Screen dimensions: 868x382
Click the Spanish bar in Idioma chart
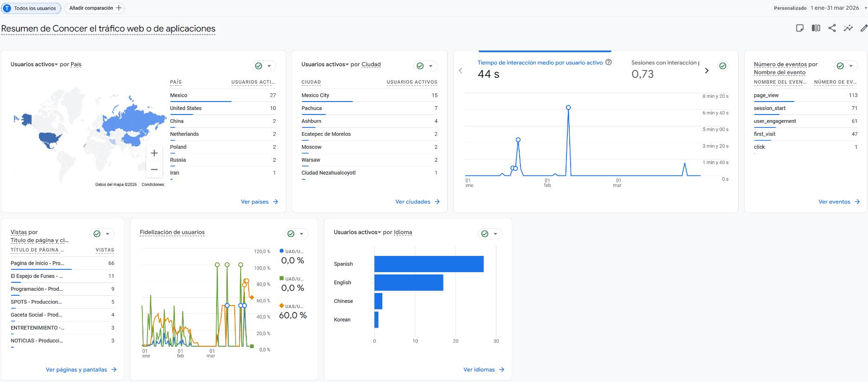click(429, 264)
